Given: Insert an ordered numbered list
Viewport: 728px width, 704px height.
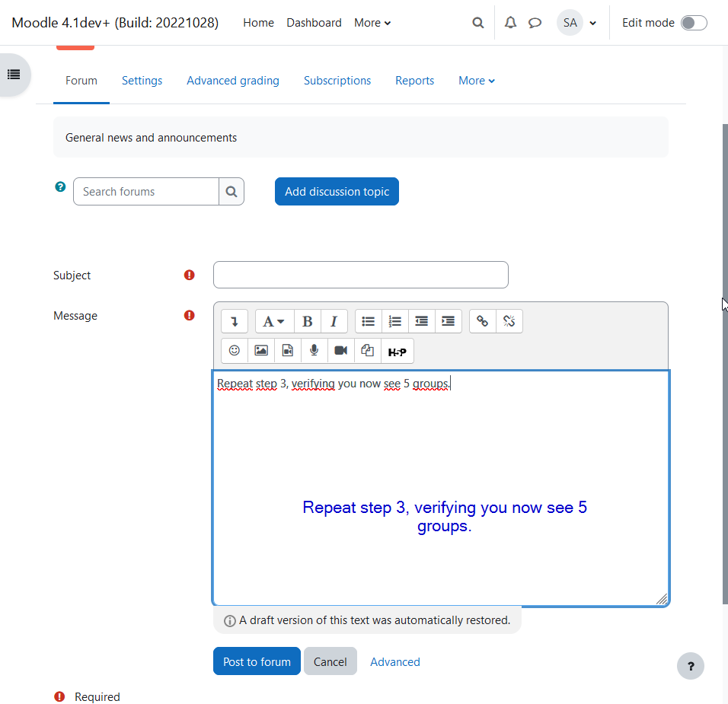Looking at the screenshot, I should (395, 321).
